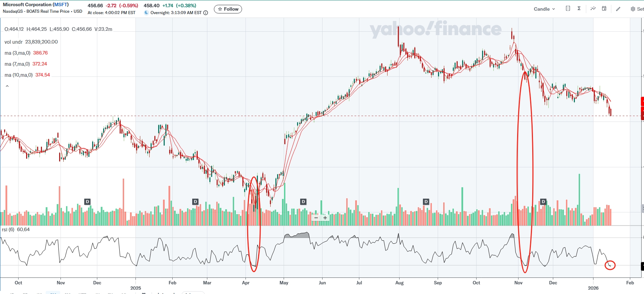Image resolution: width=644 pixels, height=294 pixels.
Task: Select the ma (10,ma,0) indicator label
Action: pos(19,75)
